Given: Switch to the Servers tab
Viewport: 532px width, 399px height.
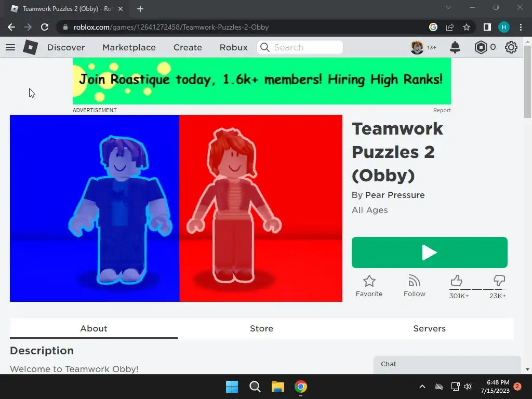Looking at the screenshot, I should 429,328.
